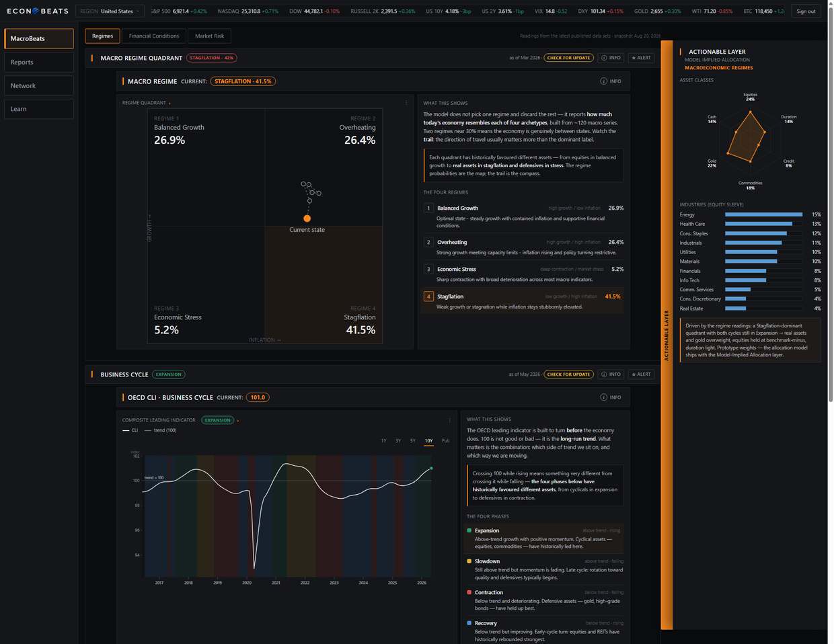Viewport: 834px width, 644px height.
Task: Switch to the Regimes tab
Action: (102, 36)
